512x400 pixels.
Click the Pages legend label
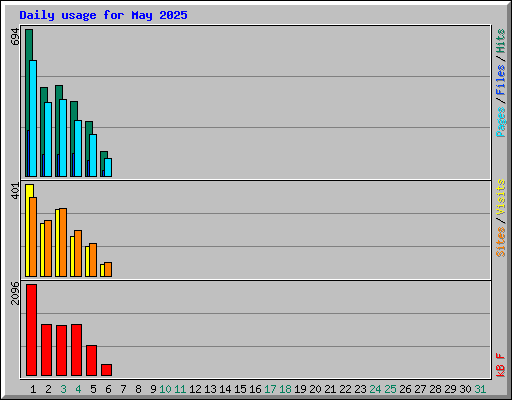click(500, 122)
